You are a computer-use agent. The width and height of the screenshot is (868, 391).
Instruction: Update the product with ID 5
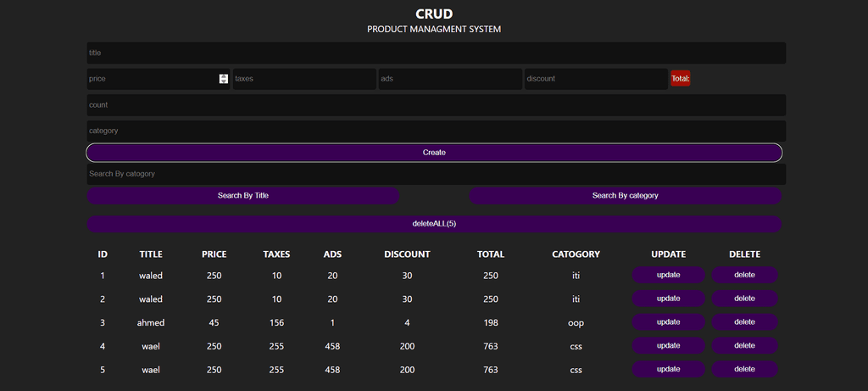pyautogui.click(x=668, y=369)
